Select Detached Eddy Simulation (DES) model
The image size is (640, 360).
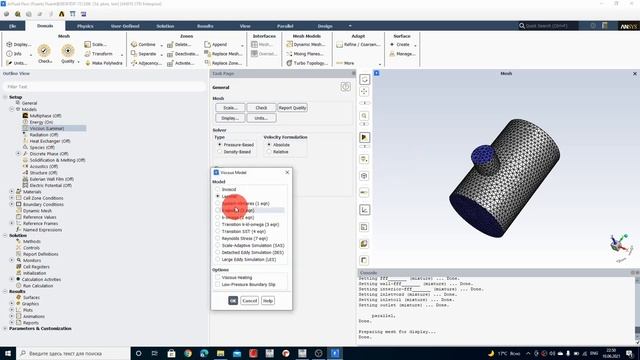(218, 252)
